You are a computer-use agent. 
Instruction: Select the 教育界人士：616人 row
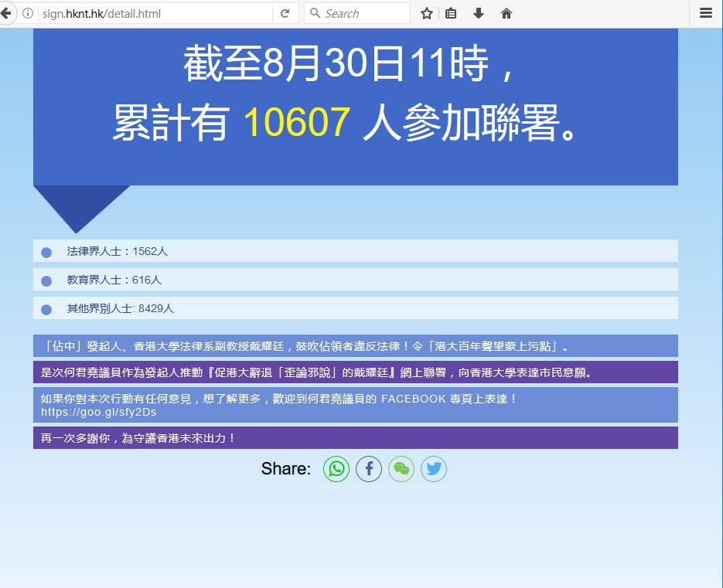tap(356, 280)
